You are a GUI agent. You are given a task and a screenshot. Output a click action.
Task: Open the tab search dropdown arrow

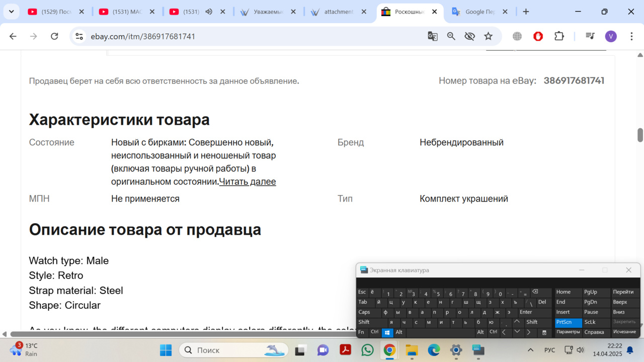[x=11, y=12]
